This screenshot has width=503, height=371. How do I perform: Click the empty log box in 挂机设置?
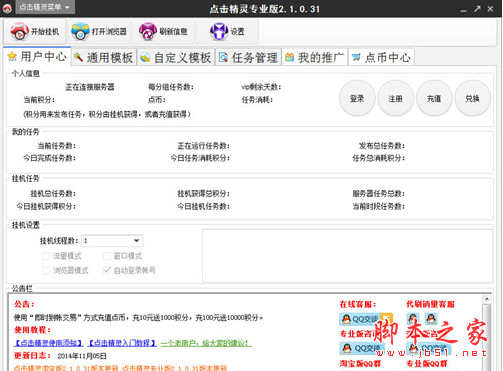[347, 255]
